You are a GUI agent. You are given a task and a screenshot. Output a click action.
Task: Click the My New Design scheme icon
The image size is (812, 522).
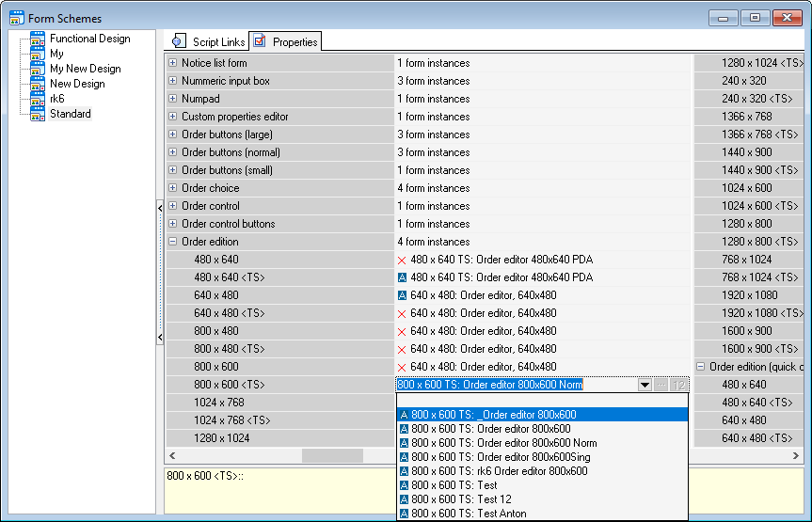pos(38,69)
